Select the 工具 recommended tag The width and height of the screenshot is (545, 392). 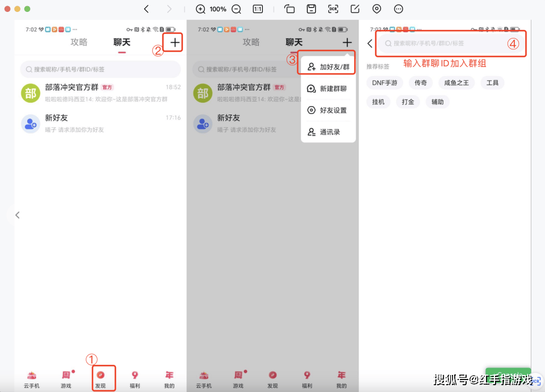click(x=493, y=83)
